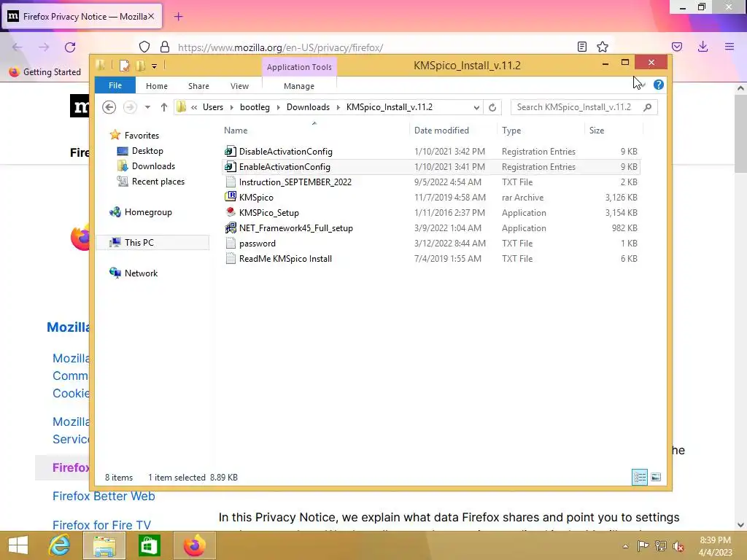The image size is (747, 560).
Task: Bookmark this page with the star
Action: [x=603, y=47]
